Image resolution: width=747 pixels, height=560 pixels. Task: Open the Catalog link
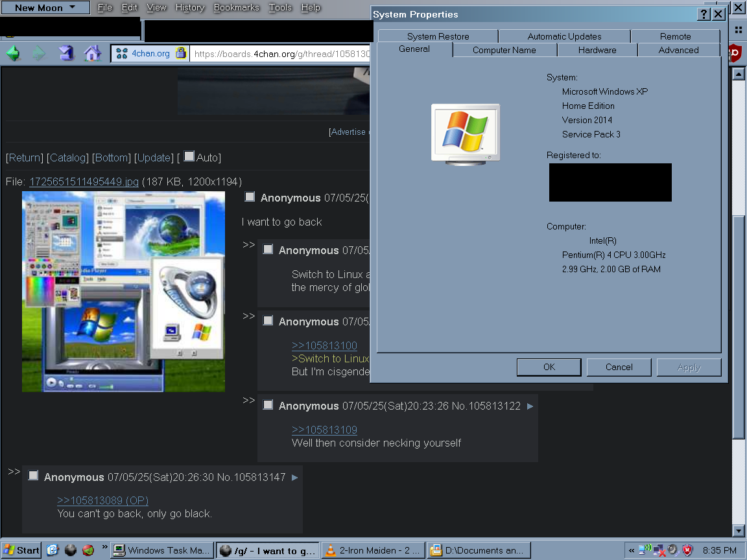click(x=67, y=157)
